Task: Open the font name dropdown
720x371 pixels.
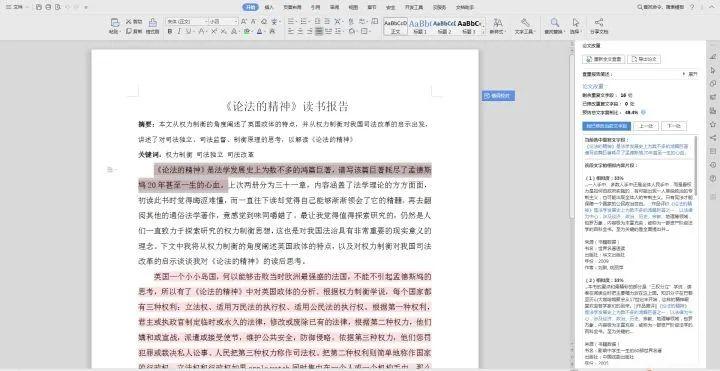Action: click(x=207, y=22)
